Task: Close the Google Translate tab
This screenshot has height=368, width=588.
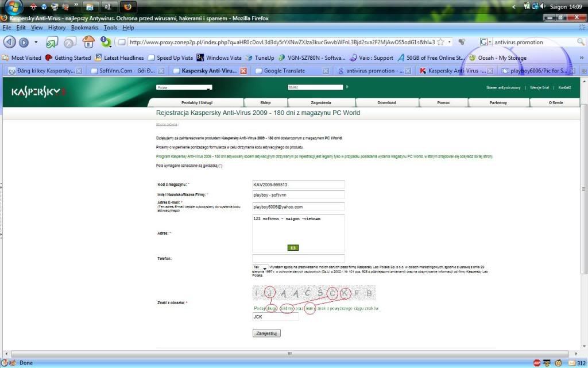Action: point(326,71)
